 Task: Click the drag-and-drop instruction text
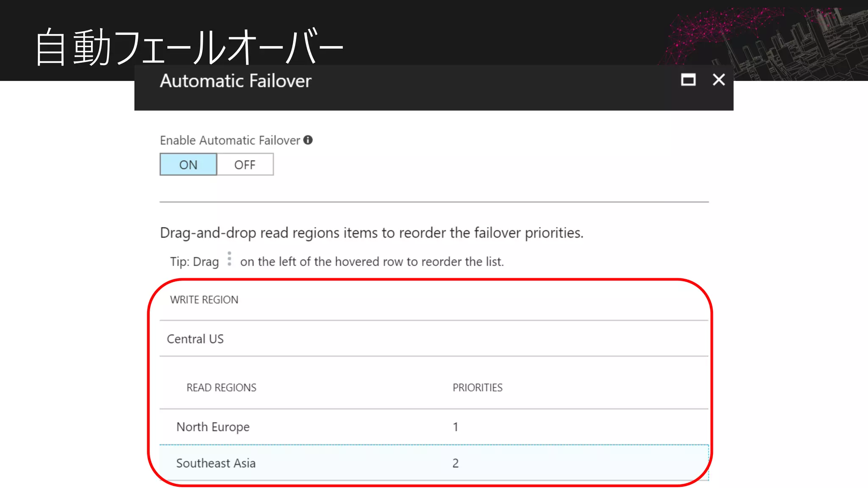372,233
